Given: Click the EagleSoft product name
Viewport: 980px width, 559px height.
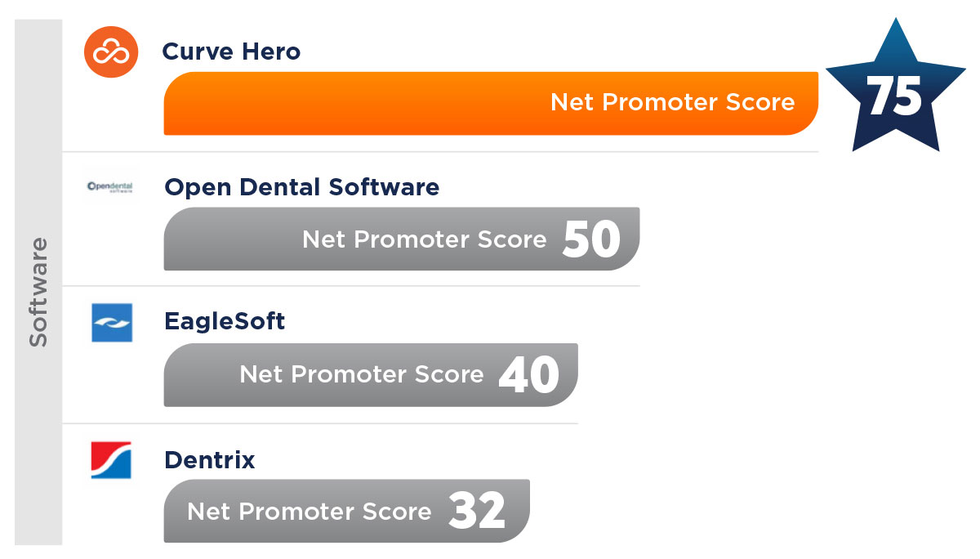Looking at the screenshot, I should pos(225,321).
